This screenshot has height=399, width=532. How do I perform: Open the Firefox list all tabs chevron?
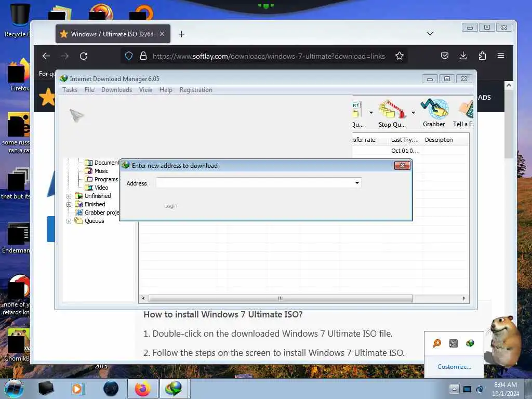tap(430, 34)
